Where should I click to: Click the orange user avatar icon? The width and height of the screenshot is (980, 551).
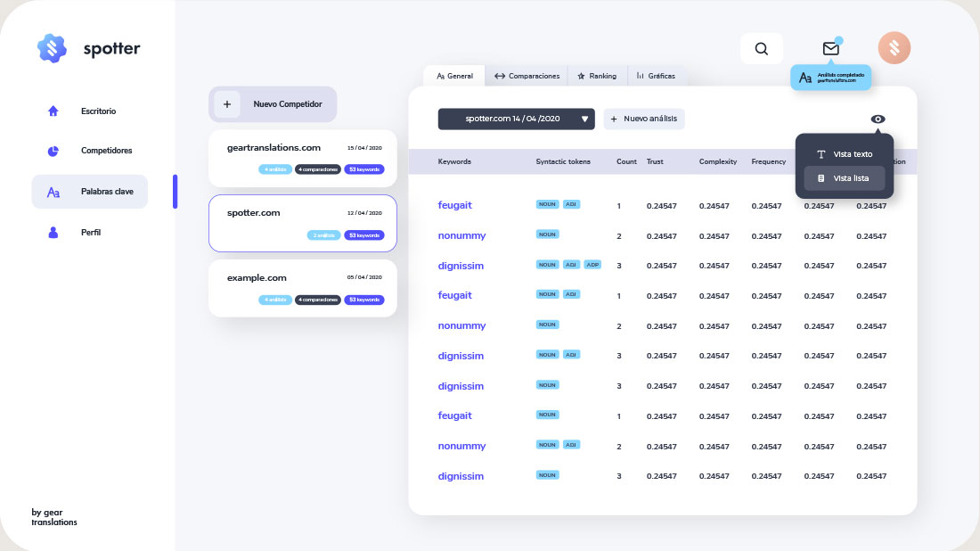[894, 49]
